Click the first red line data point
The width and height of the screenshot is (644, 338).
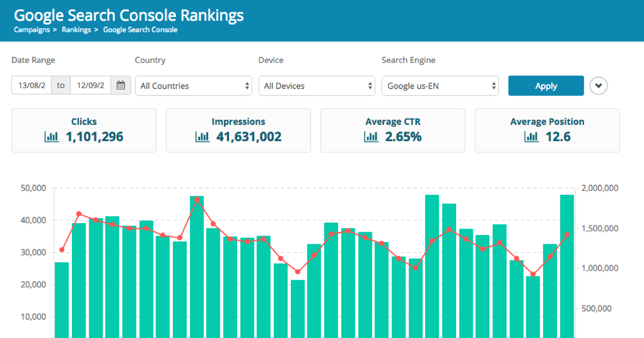(x=62, y=249)
